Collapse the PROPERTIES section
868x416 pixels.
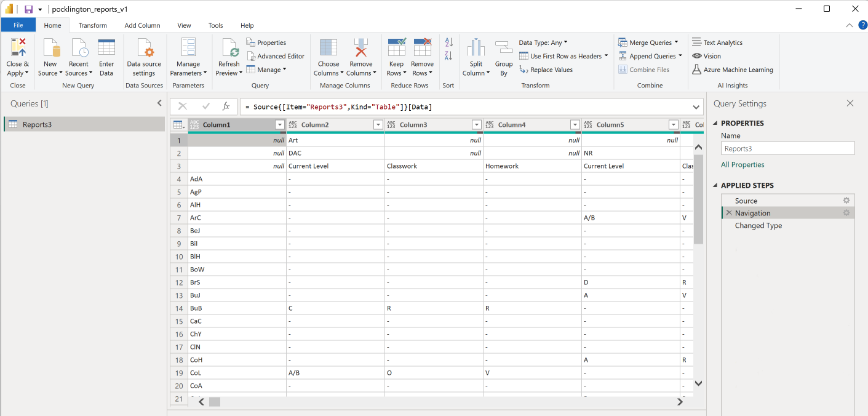(716, 123)
